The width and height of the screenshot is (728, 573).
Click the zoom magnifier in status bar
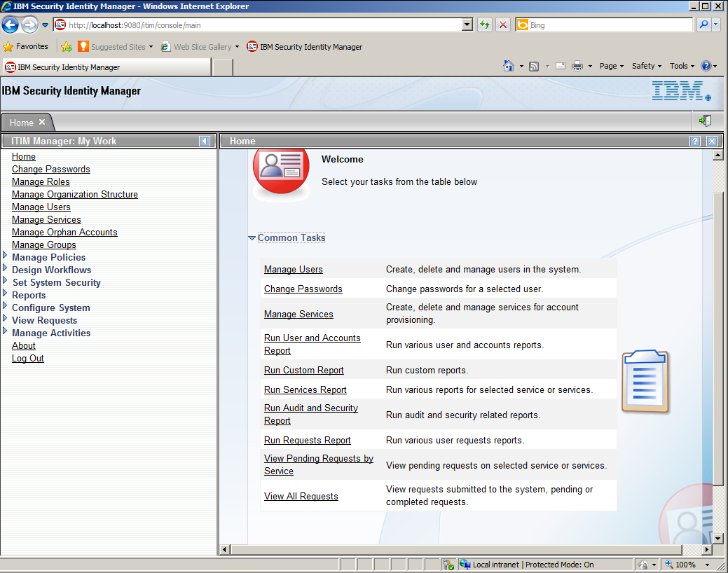click(669, 564)
